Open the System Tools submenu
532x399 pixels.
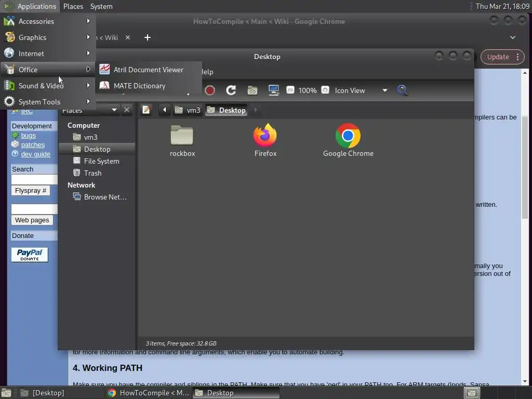tap(47, 102)
